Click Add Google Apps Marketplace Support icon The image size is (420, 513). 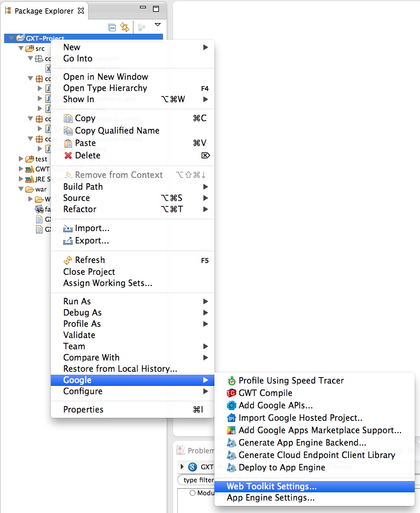(x=232, y=430)
